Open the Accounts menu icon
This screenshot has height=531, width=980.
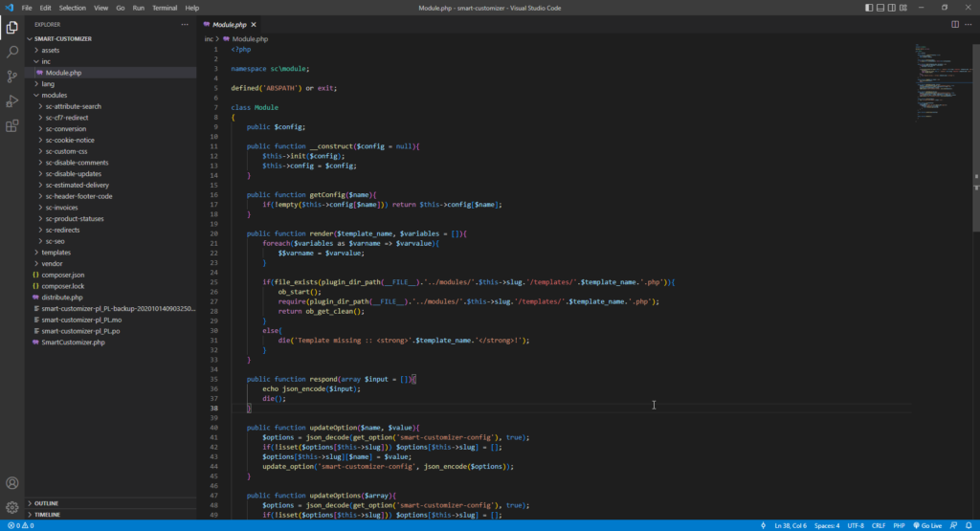tap(11, 483)
